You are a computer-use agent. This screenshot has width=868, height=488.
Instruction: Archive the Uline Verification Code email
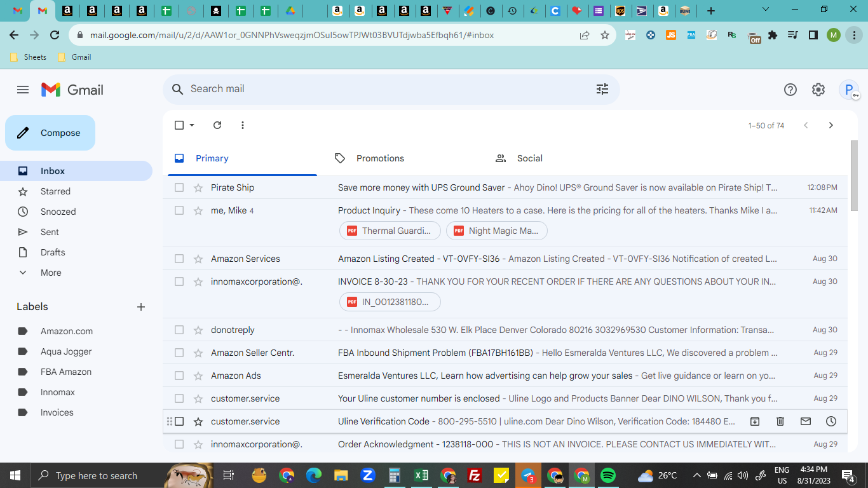click(755, 421)
